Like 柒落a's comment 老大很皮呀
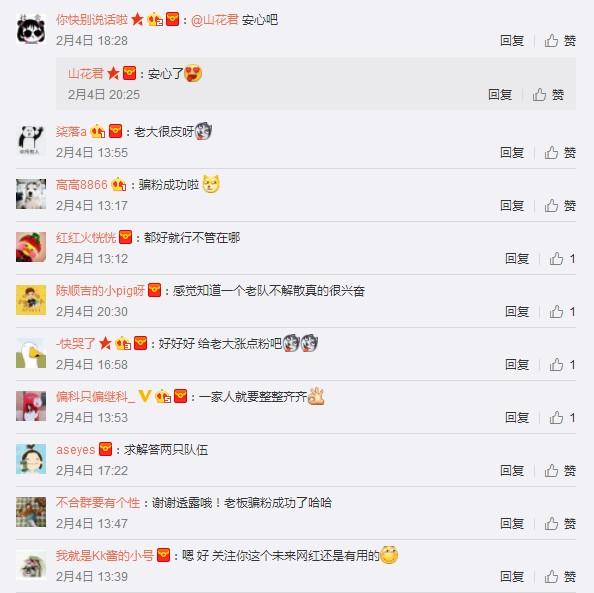Image resolution: width=594 pixels, height=593 pixels. (x=560, y=153)
